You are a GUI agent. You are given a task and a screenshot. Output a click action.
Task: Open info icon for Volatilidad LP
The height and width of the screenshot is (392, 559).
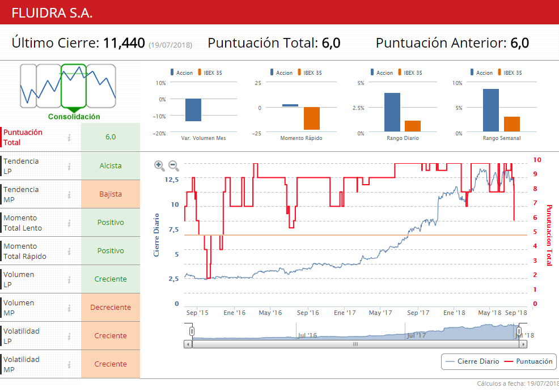(69, 336)
